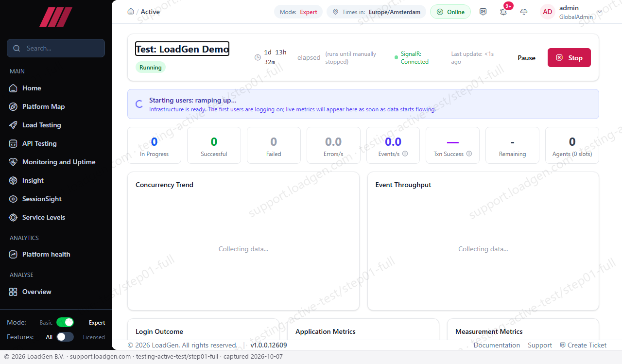Open Monitoring and Uptime section

[56, 162]
